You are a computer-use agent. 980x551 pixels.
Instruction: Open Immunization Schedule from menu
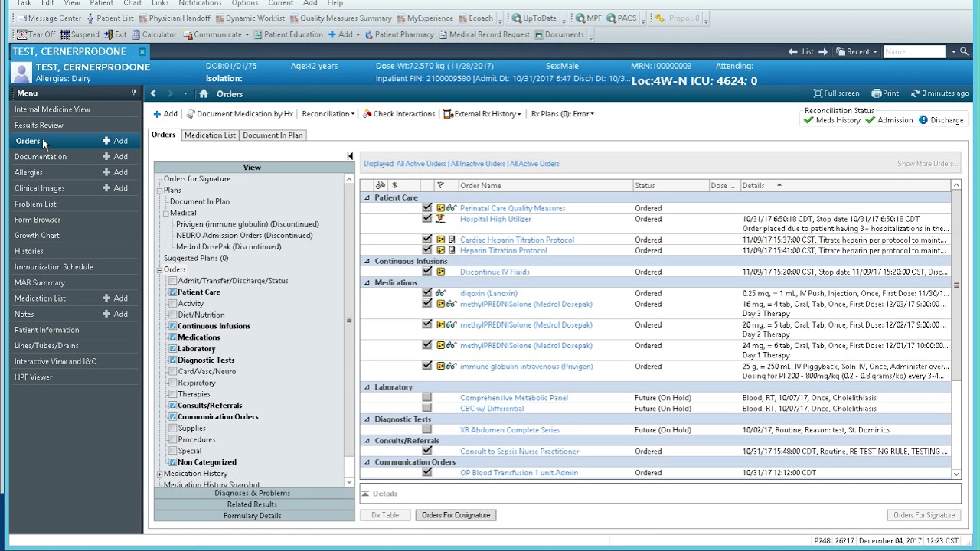click(54, 267)
